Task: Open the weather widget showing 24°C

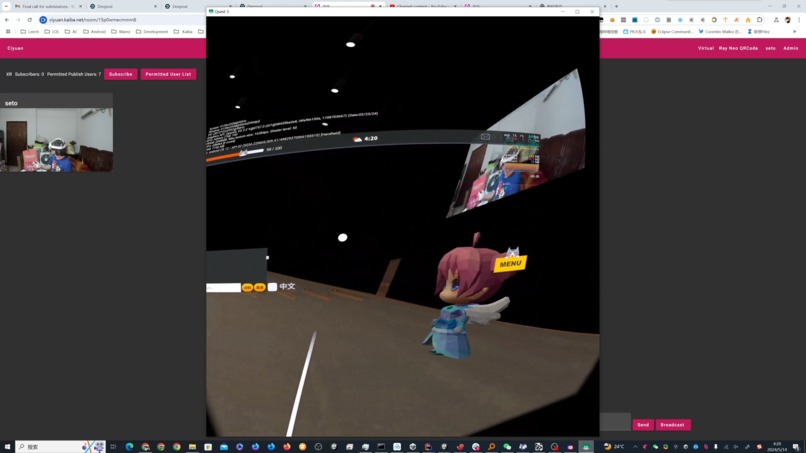Action: click(614, 446)
